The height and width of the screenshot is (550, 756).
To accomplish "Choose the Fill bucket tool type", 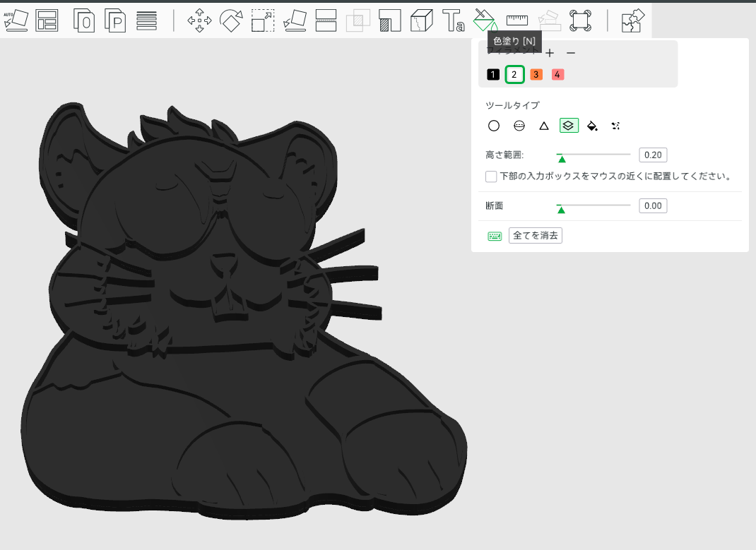I will (592, 126).
